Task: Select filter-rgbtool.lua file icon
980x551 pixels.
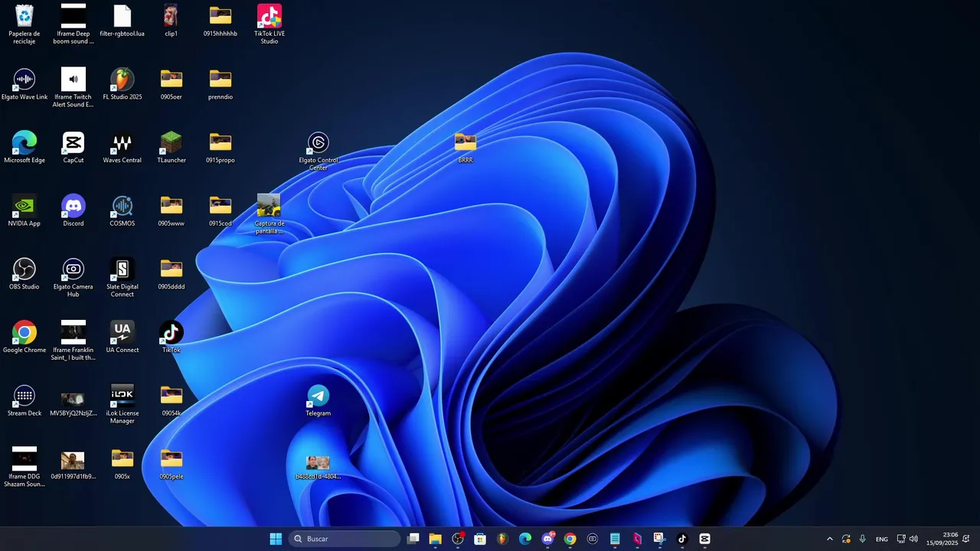Action: tap(122, 21)
